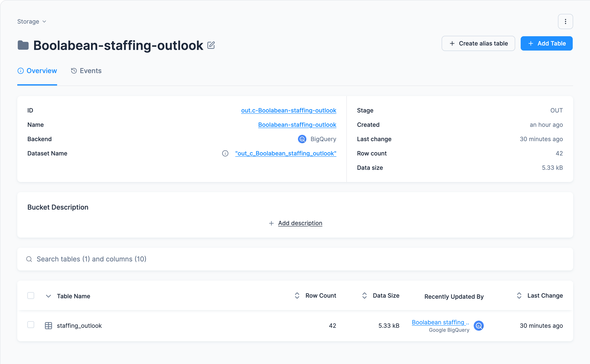Open the Boolabean staffing updated-by link

point(440,322)
